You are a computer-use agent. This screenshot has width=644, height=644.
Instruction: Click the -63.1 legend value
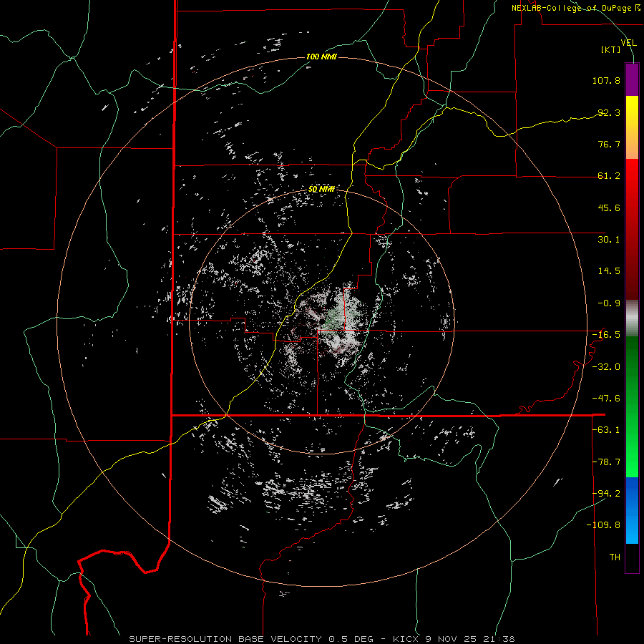606,430
